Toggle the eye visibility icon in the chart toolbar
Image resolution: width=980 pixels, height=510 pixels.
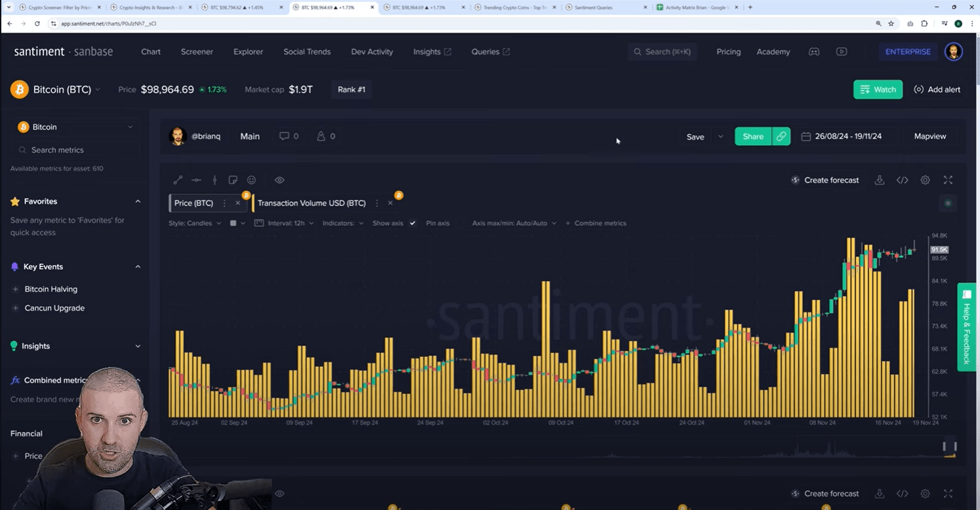(279, 180)
